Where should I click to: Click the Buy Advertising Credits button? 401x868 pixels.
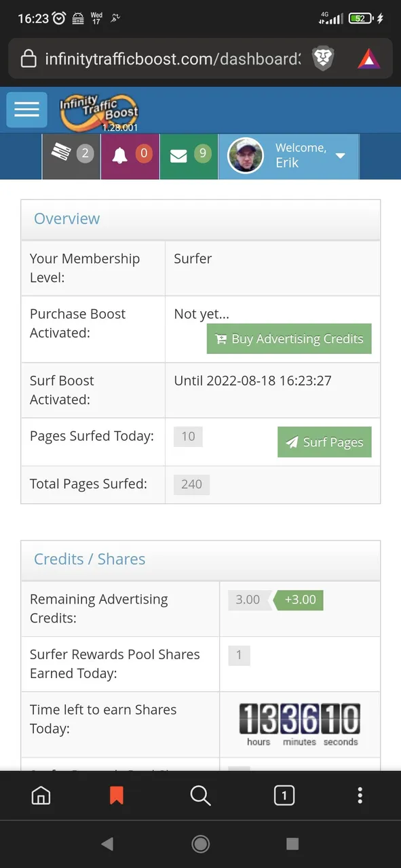click(289, 339)
